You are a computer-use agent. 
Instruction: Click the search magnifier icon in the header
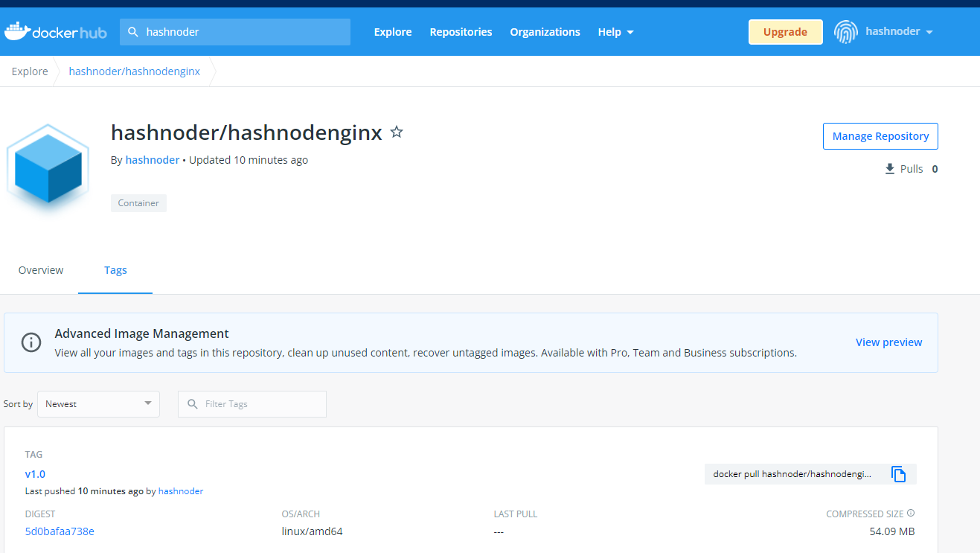(x=133, y=32)
